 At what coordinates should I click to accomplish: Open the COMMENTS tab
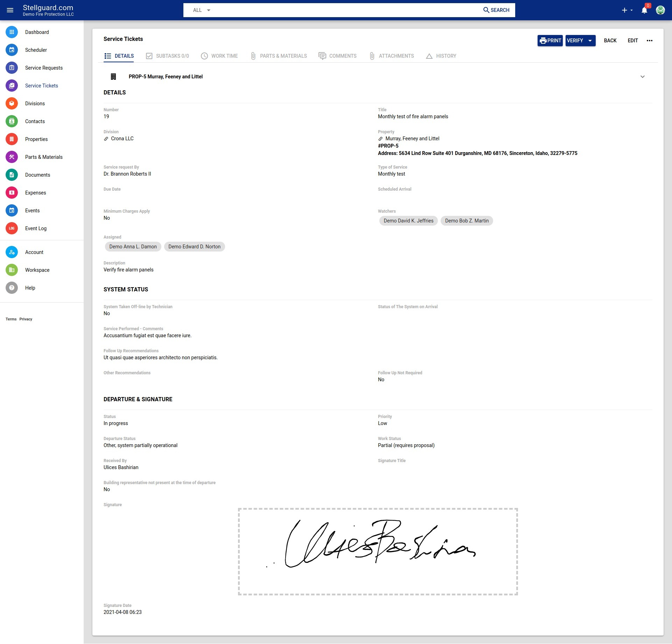(x=337, y=56)
